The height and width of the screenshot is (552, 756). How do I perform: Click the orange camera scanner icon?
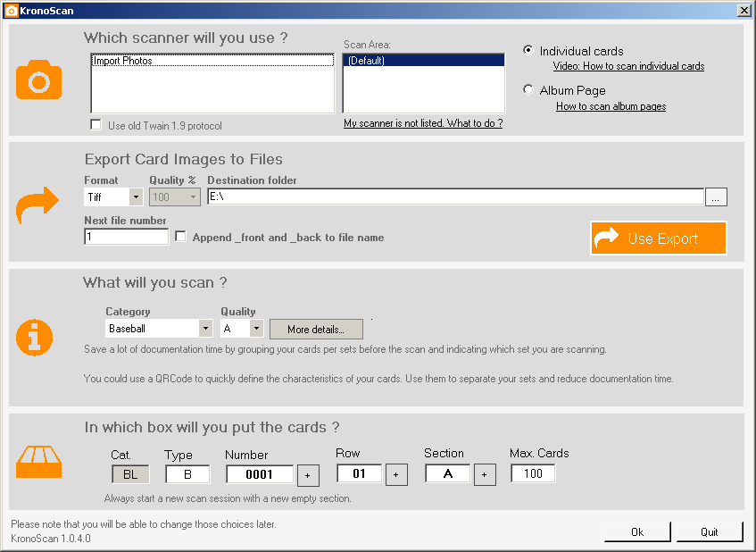pos(39,79)
